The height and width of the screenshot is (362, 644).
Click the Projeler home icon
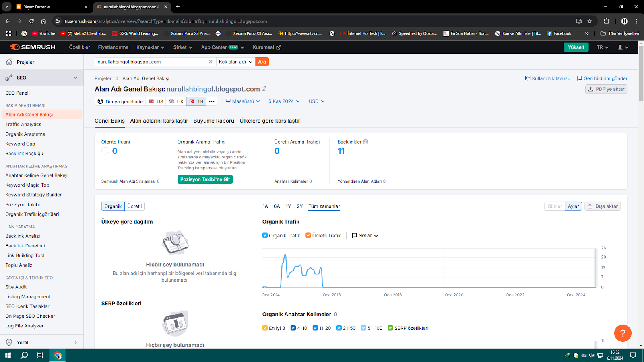[x=9, y=62]
